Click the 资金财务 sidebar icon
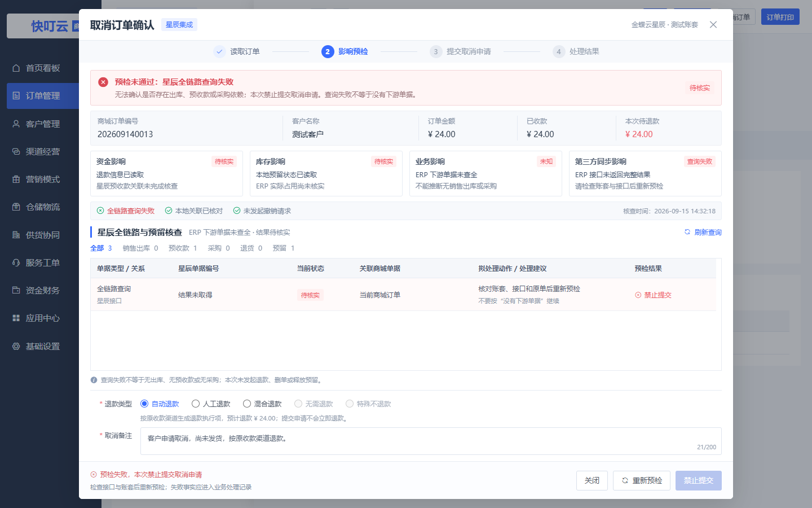The height and width of the screenshot is (508, 812). pyautogui.click(x=16, y=290)
